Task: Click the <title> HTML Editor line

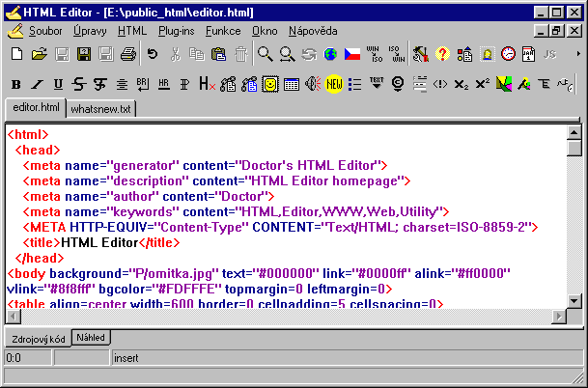Action: click(101, 242)
